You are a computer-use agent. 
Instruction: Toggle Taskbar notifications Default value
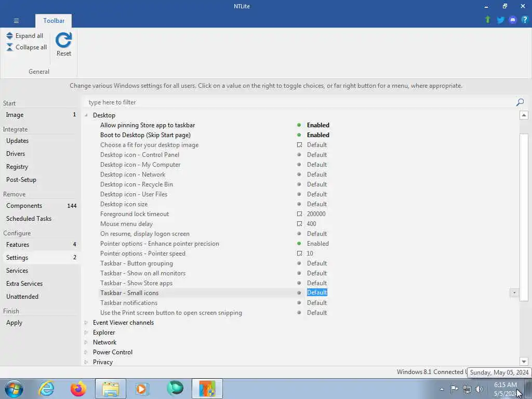click(317, 303)
